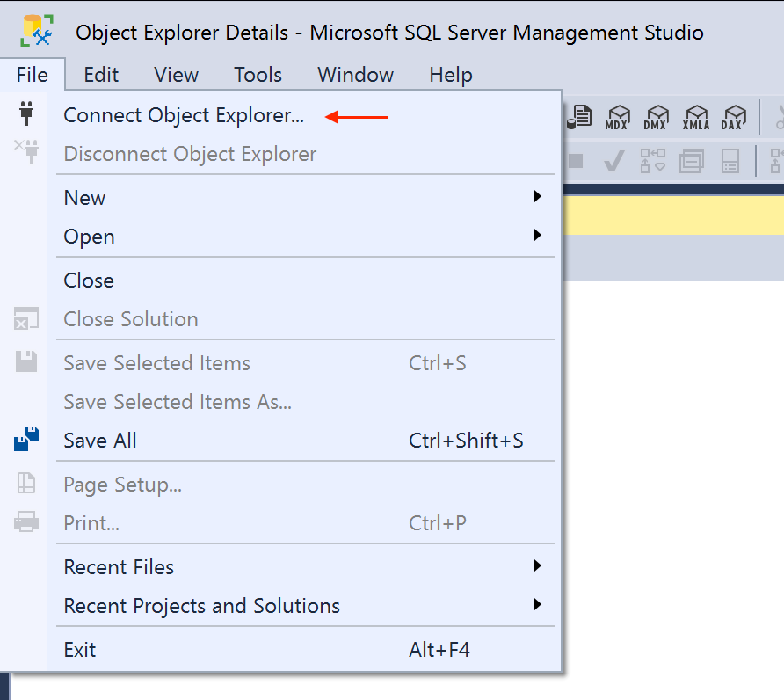Click the printer icon beside Print
This screenshot has height=700, width=784.
click(26, 521)
